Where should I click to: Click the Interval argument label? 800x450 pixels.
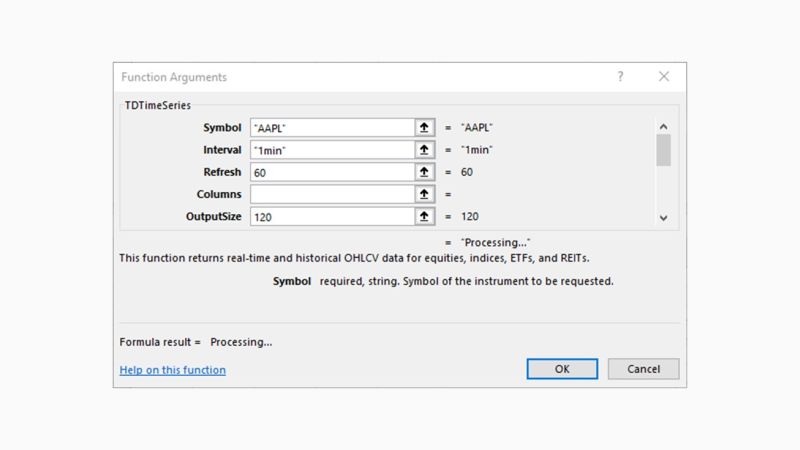pos(222,150)
